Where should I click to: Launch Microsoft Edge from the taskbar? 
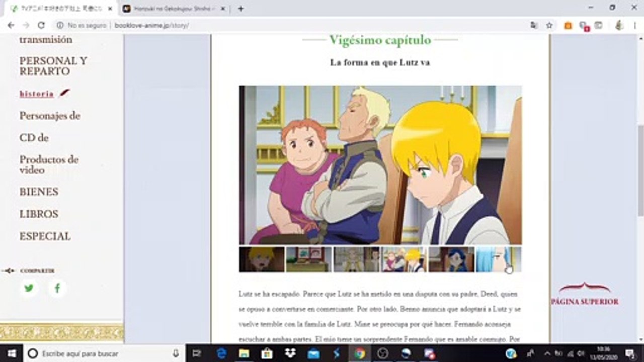(x=221, y=353)
